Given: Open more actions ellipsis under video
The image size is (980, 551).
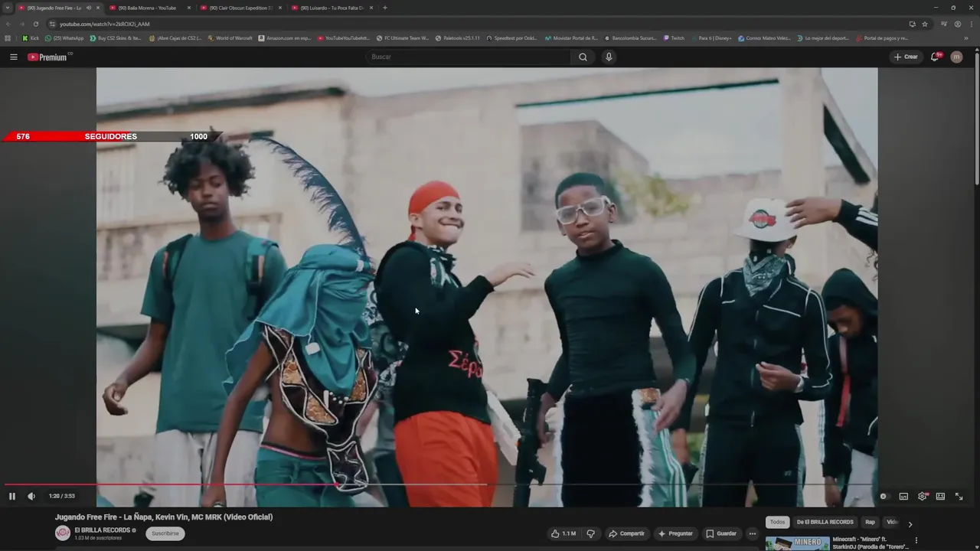Looking at the screenshot, I should [753, 533].
